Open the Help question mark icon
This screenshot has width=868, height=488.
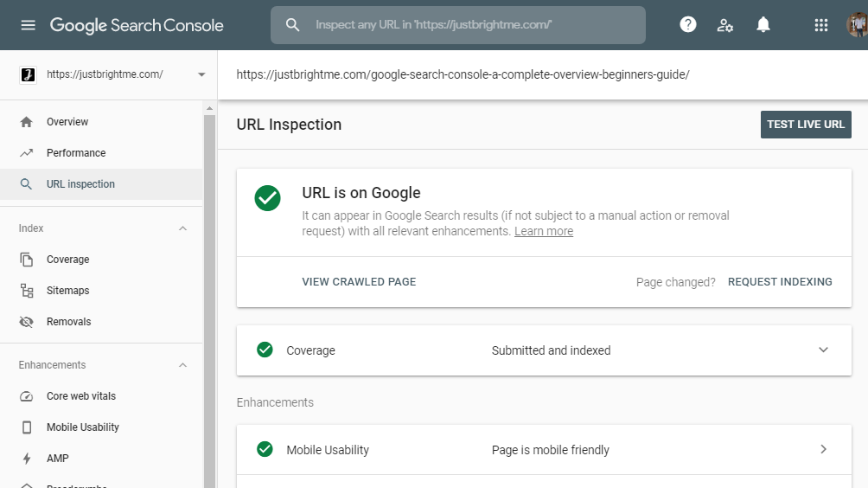point(687,24)
